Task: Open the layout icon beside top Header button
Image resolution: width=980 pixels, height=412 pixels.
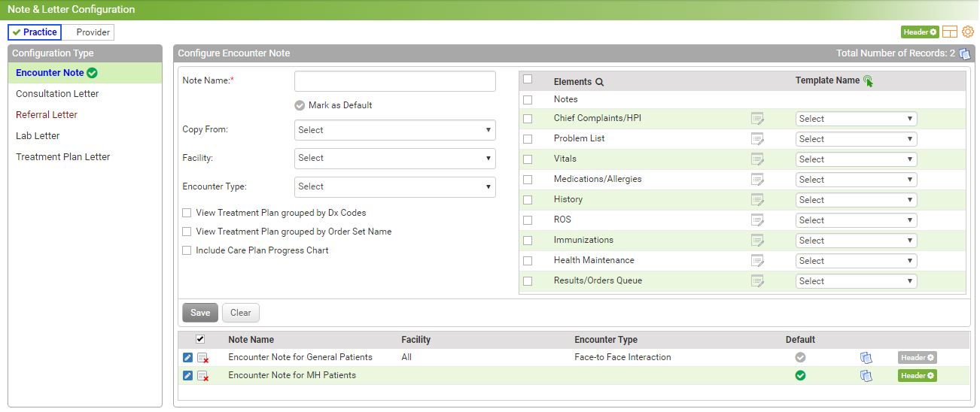Action: pos(950,32)
